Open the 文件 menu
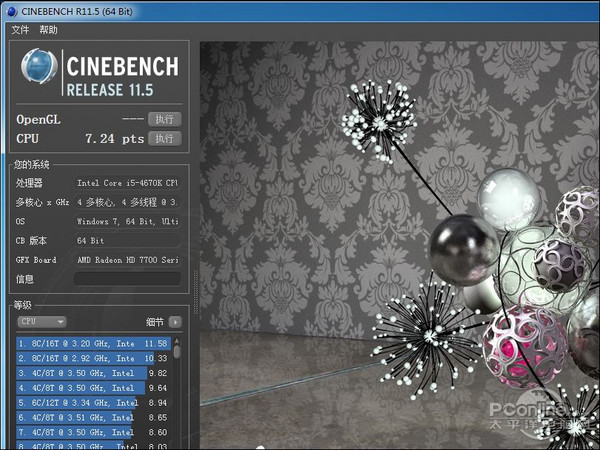 click(x=20, y=30)
